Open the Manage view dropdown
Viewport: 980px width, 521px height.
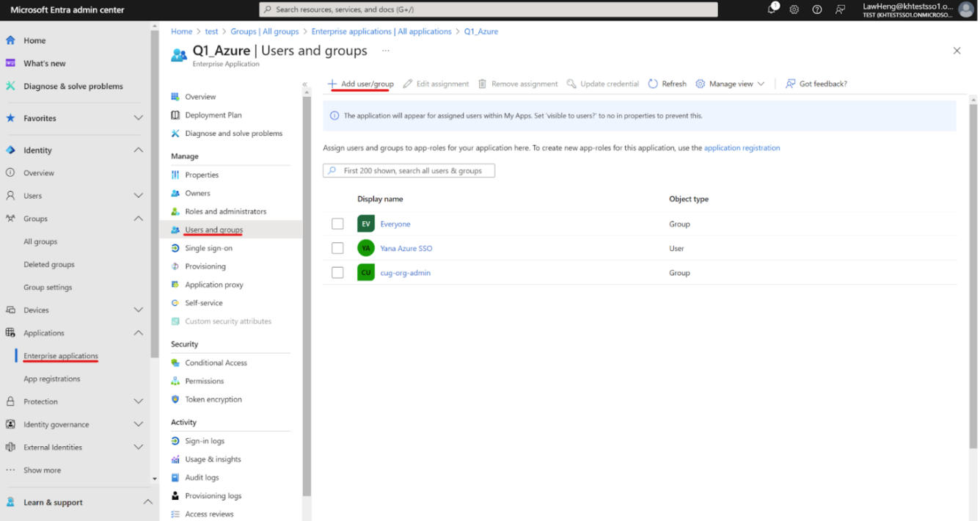tap(730, 84)
